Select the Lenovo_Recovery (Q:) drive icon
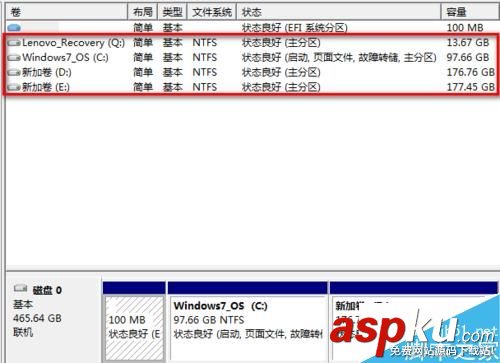 coord(14,43)
